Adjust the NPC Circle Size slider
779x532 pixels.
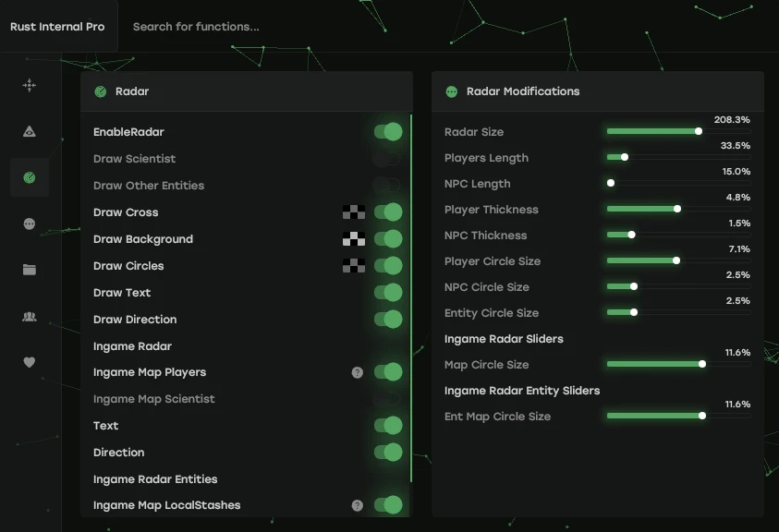678,286
